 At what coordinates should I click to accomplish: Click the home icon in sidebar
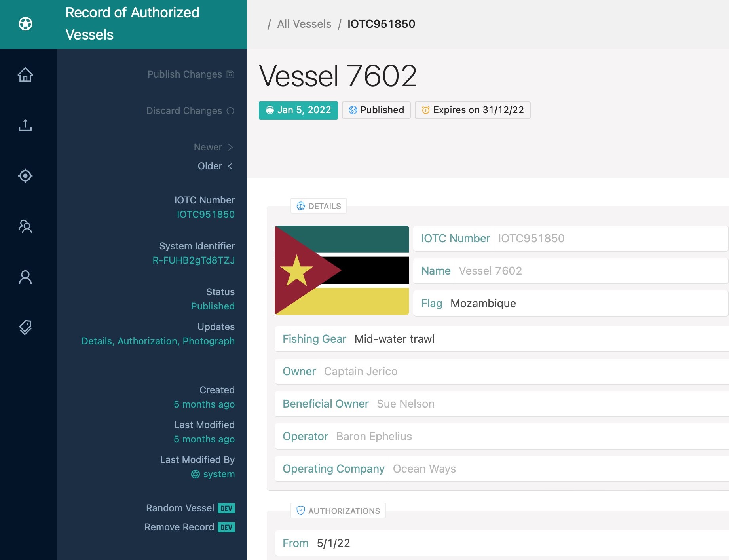coord(25,74)
